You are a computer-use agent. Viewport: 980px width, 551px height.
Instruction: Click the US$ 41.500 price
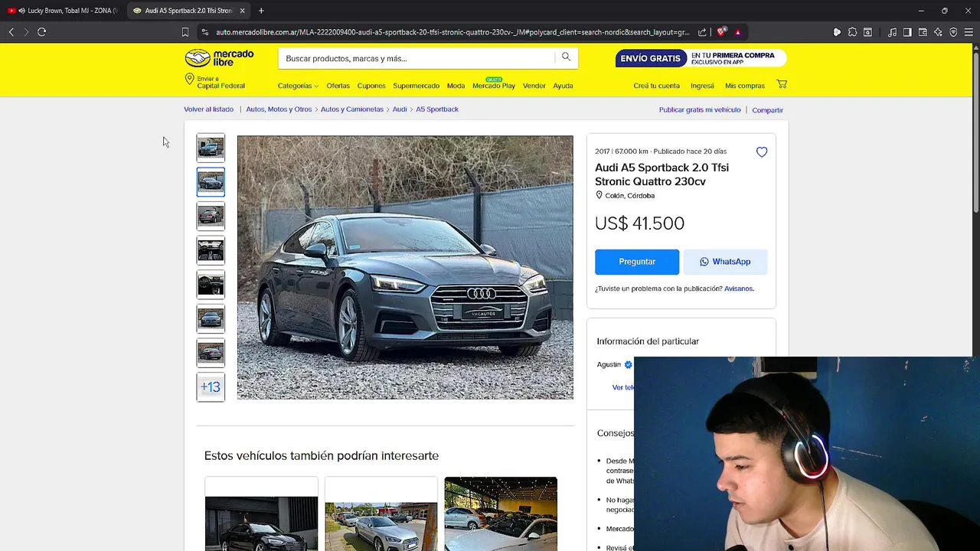pos(639,223)
